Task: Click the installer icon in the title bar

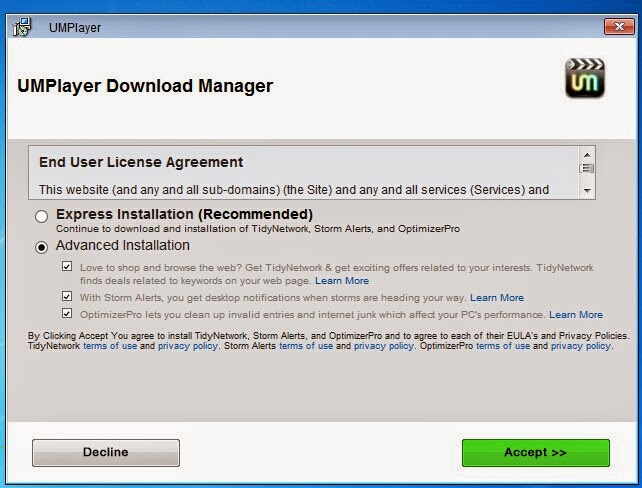Action: pos(22,27)
